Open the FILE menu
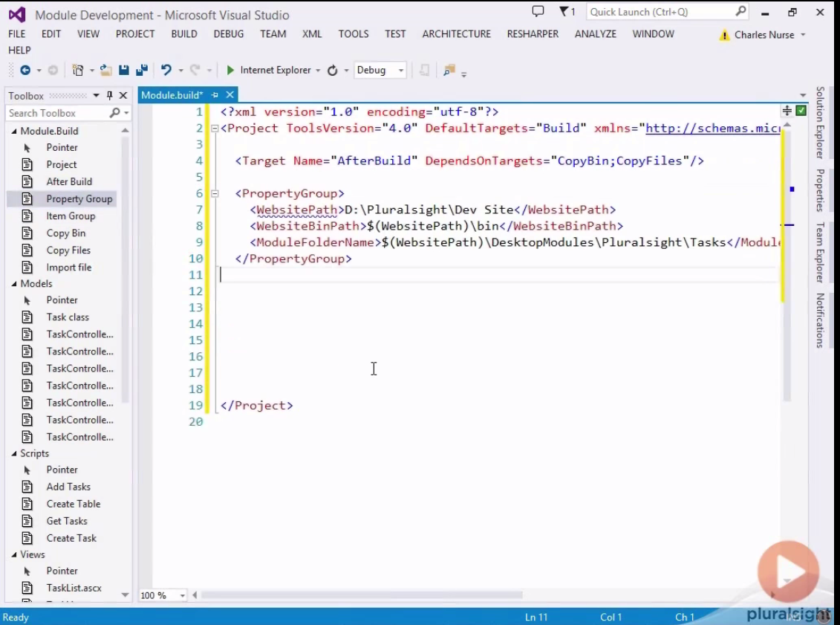The width and height of the screenshot is (840, 625). pos(16,33)
